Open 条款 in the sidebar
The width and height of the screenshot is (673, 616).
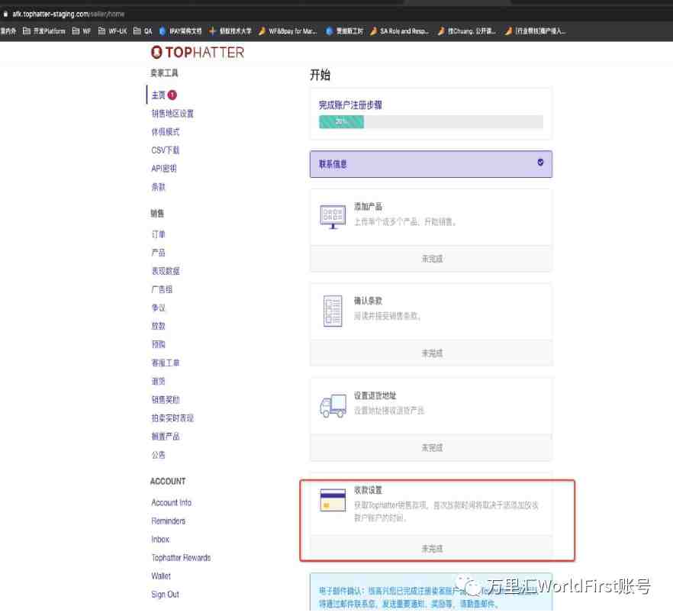(x=159, y=187)
